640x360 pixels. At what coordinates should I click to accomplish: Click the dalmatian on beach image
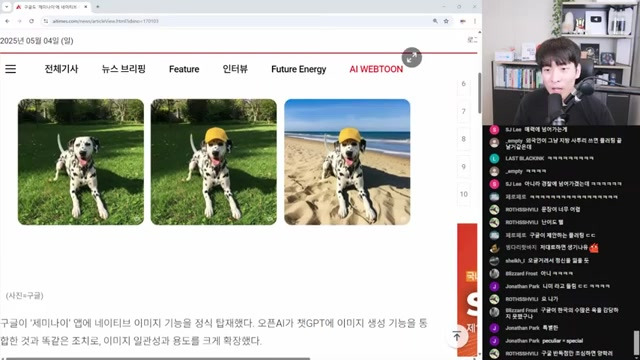[347, 162]
